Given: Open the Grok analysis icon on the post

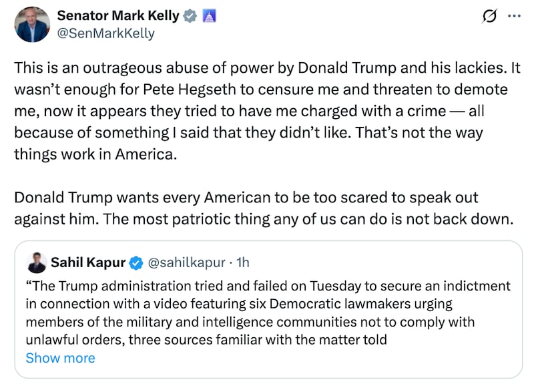Looking at the screenshot, I should coord(489,15).
